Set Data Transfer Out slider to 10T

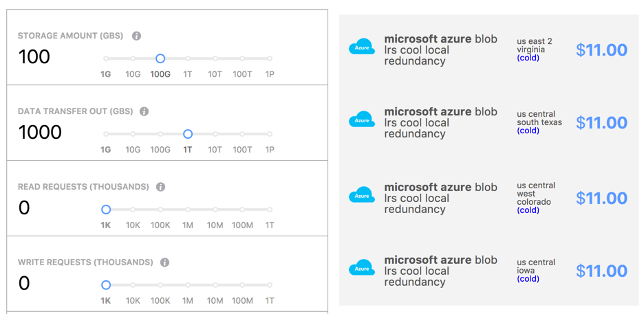215,134
